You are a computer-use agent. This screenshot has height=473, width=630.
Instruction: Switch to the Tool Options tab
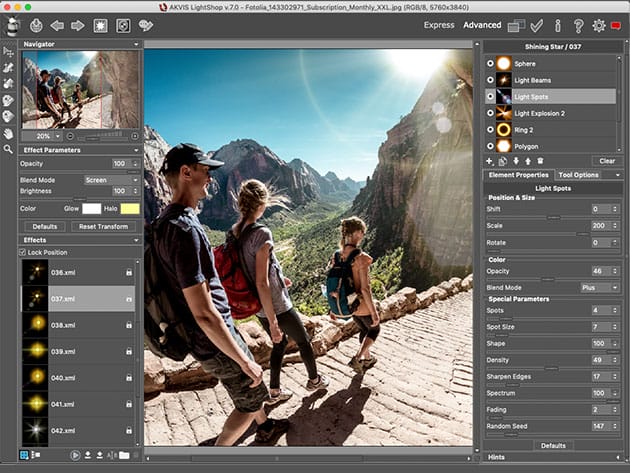pos(579,175)
